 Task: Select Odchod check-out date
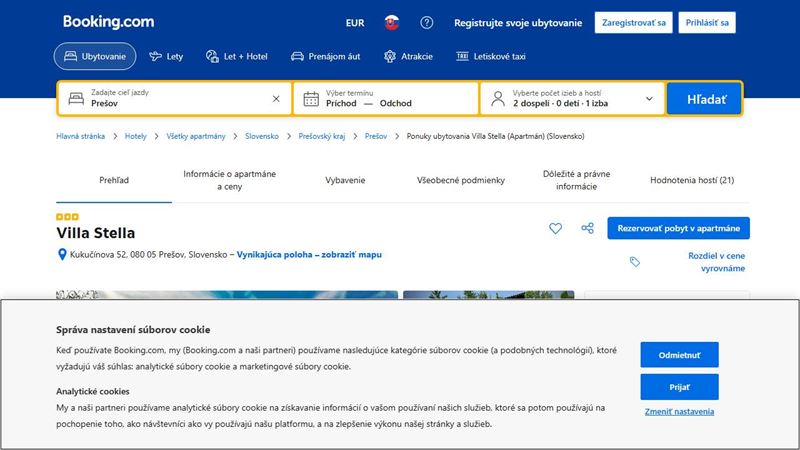click(x=395, y=103)
